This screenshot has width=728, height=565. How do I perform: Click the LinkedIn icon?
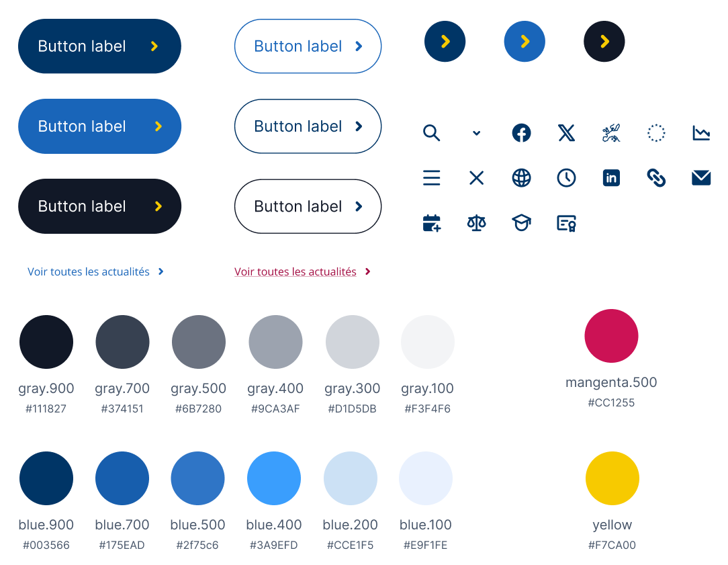click(611, 177)
